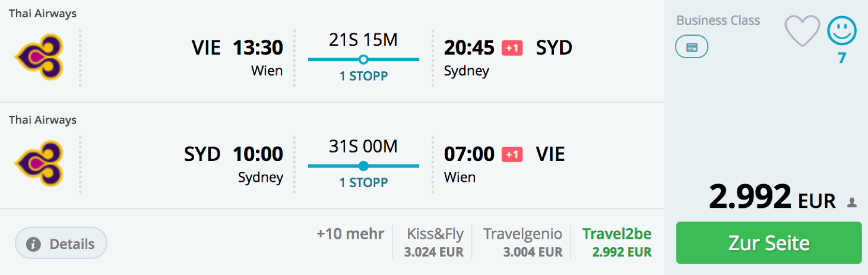The width and height of the screenshot is (868, 275).
Task: Select the Travel2be 2.992 EUR offer
Action: [616, 242]
